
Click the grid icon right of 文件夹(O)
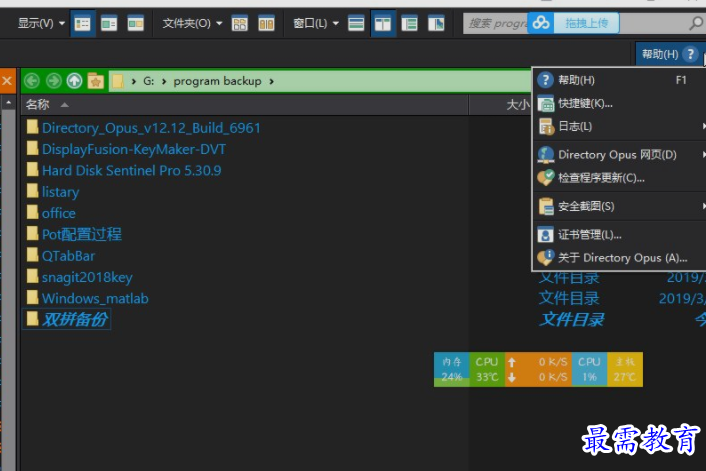[x=240, y=23]
